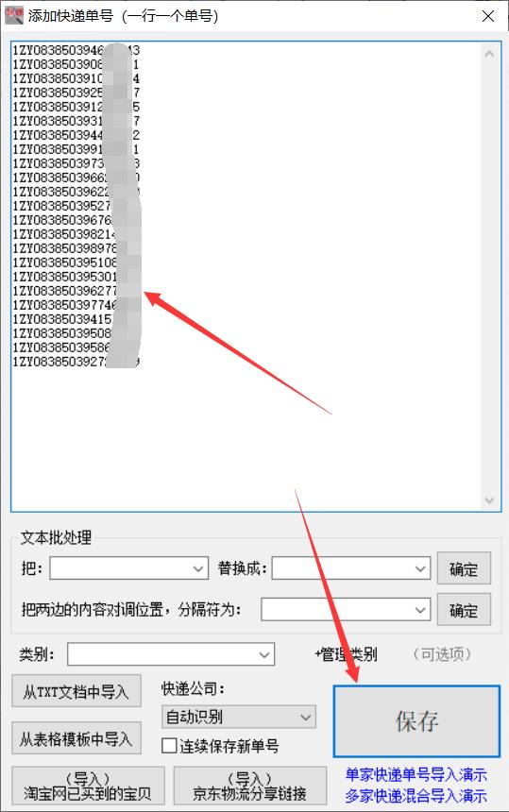The image size is (509, 812).
Task: Open 单家快递单号导入演示 link
Action: point(416,775)
